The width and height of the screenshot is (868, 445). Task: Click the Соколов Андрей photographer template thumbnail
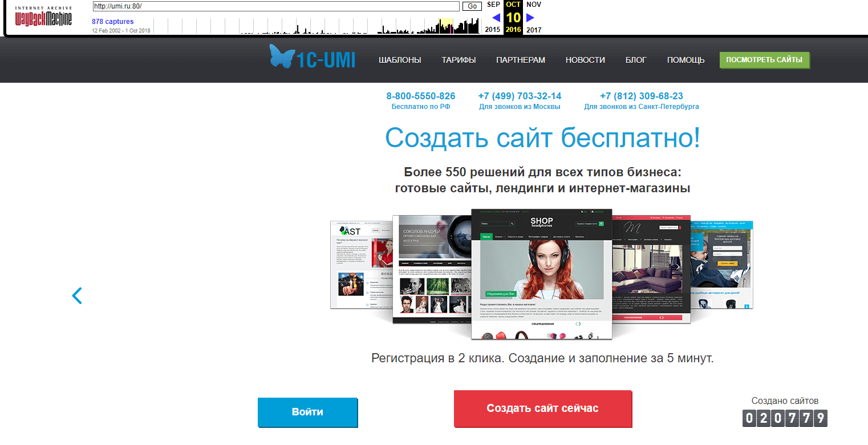coord(432,269)
